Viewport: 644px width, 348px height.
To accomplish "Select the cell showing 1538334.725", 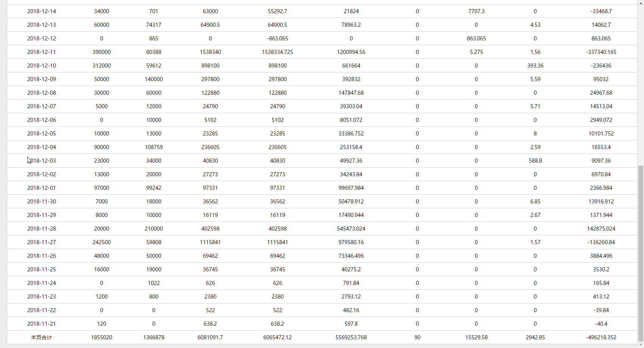I will click(277, 52).
